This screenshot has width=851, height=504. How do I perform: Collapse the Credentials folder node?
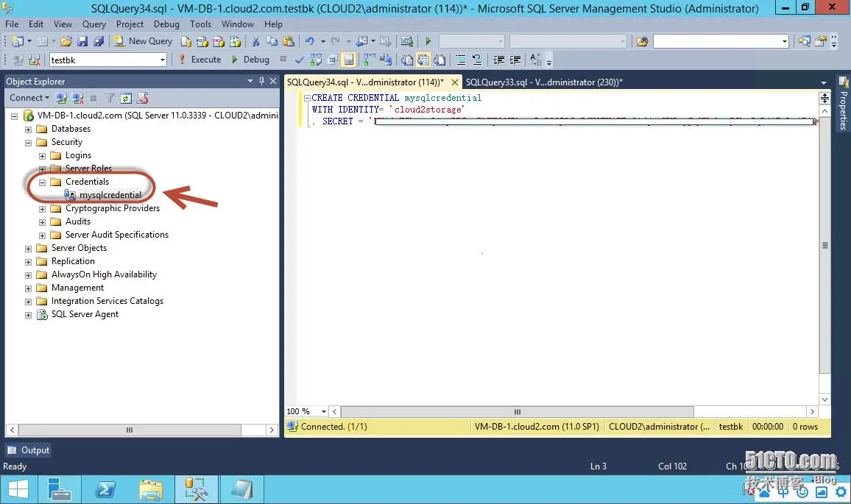tap(43, 182)
